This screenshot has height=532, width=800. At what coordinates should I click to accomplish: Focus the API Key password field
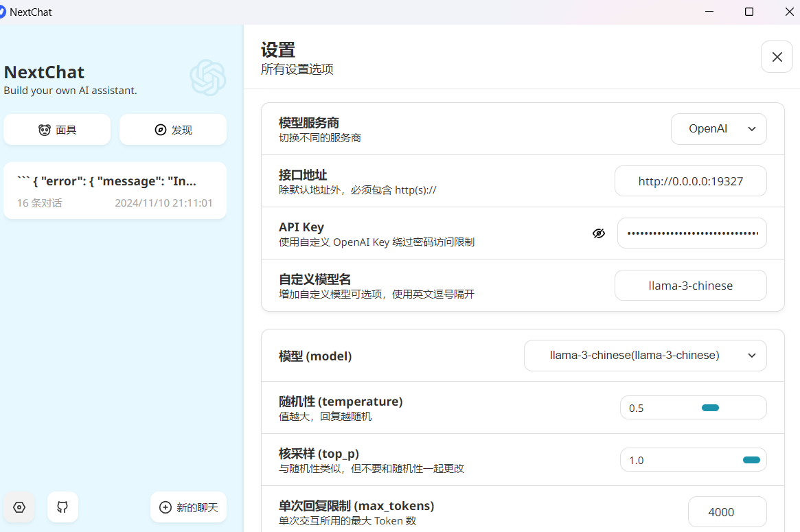coord(692,233)
